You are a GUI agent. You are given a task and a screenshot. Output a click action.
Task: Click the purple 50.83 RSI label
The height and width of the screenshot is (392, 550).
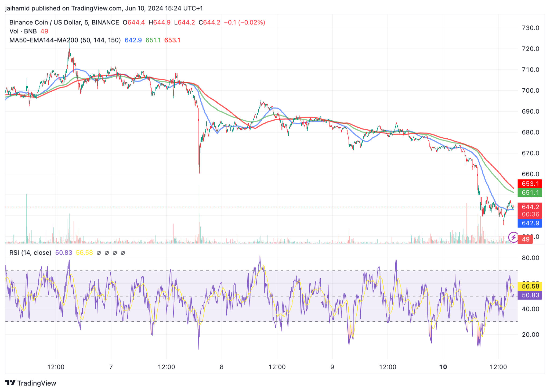[530, 295]
